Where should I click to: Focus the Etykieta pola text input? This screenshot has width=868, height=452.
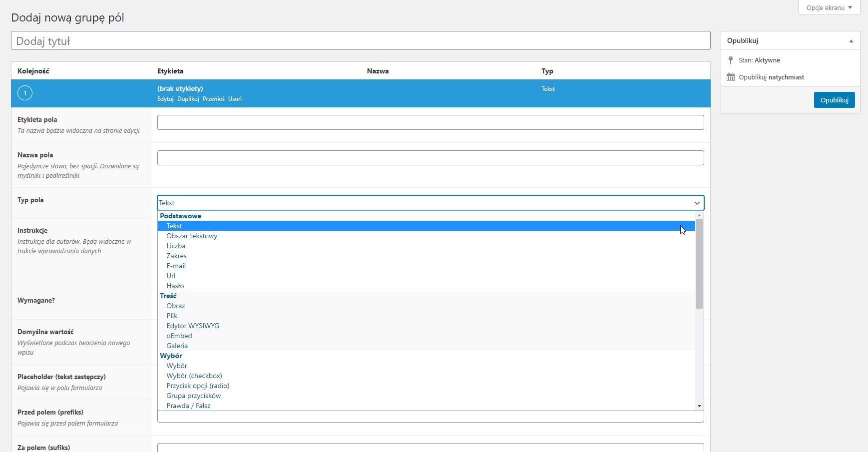430,122
